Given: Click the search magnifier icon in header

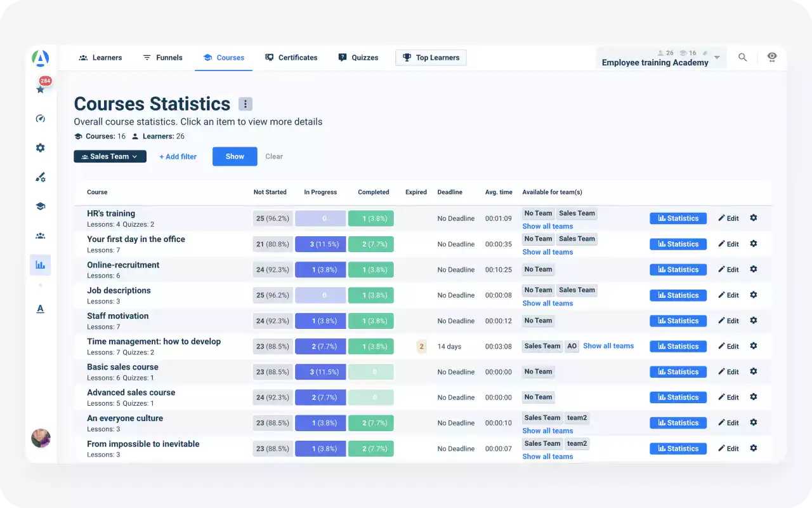Looking at the screenshot, I should (x=742, y=58).
